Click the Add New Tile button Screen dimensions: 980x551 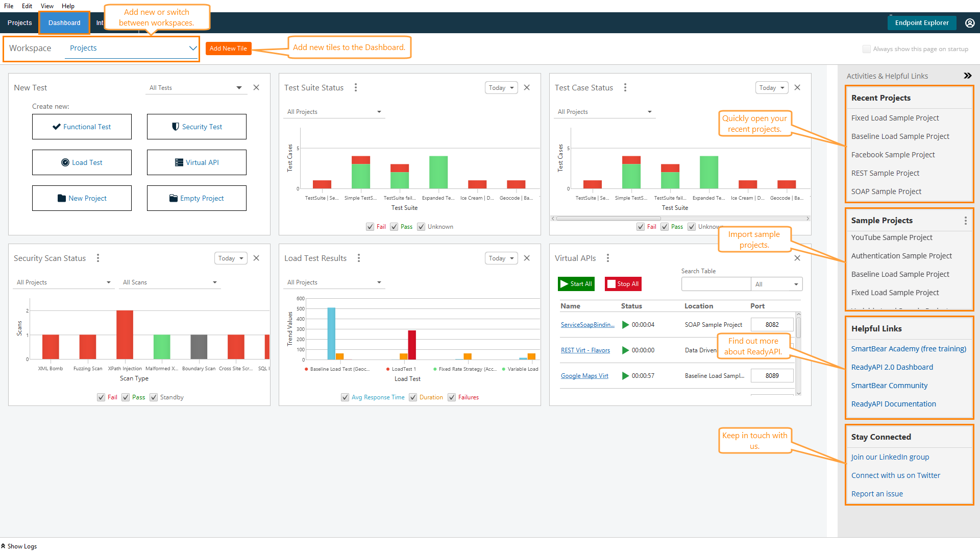pyautogui.click(x=228, y=48)
